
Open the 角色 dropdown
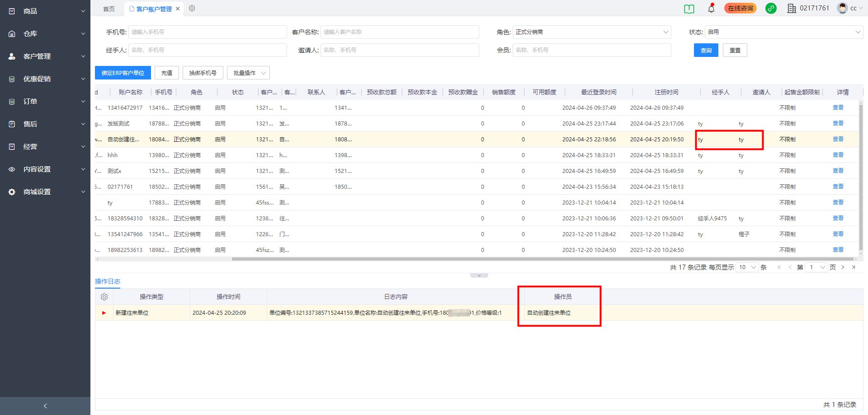click(592, 32)
